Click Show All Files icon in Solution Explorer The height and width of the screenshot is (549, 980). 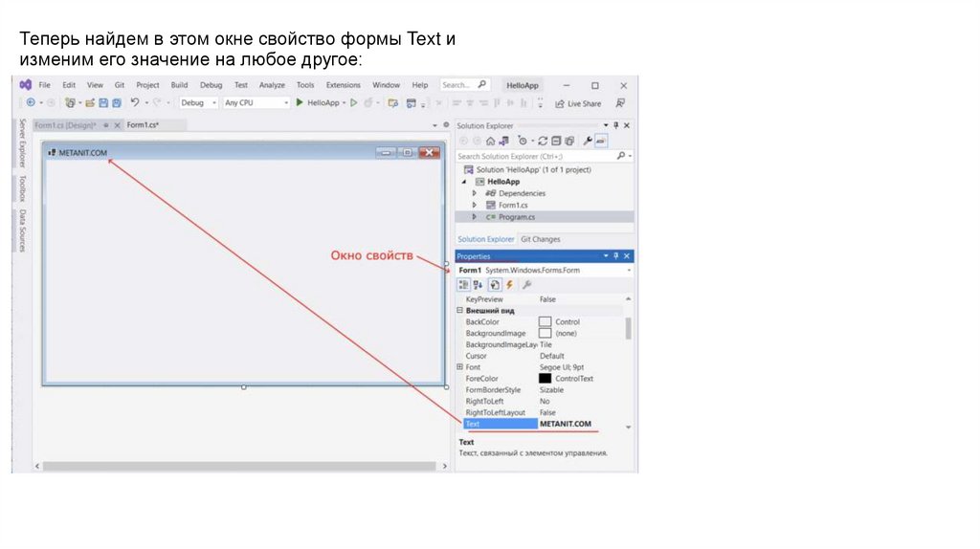[569, 142]
